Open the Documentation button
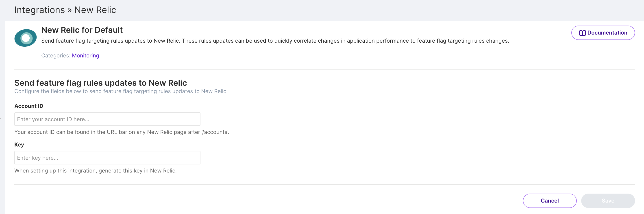644x214 pixels. click(x=603, y=33)
